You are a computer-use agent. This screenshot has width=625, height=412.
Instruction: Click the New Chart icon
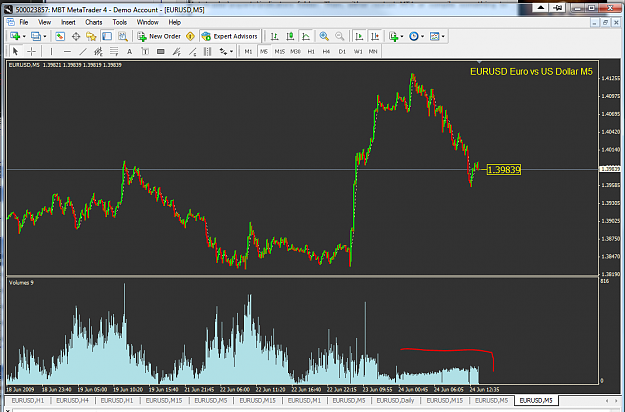(x=15, y=36)
